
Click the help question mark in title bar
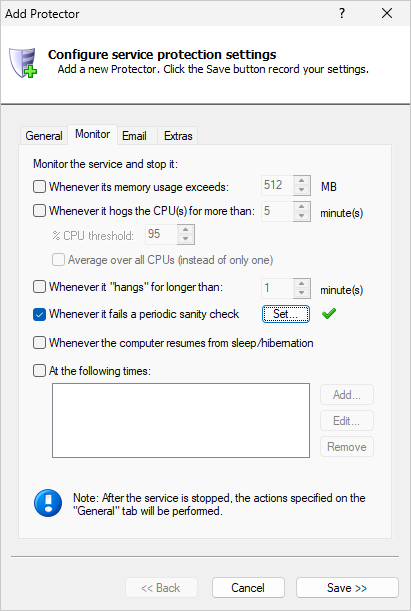click(x=342, y=13)
